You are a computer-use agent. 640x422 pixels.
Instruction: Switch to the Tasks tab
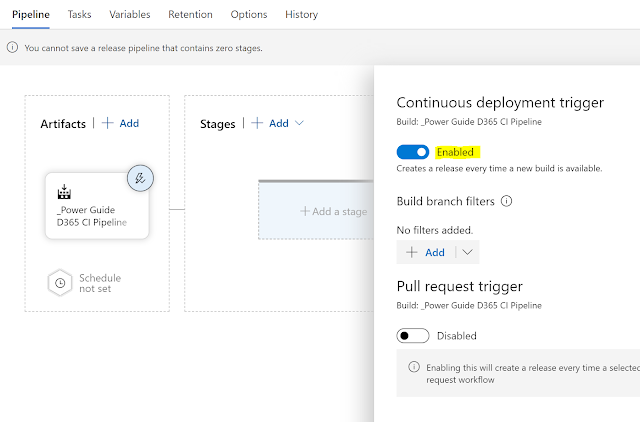(80, 15)
